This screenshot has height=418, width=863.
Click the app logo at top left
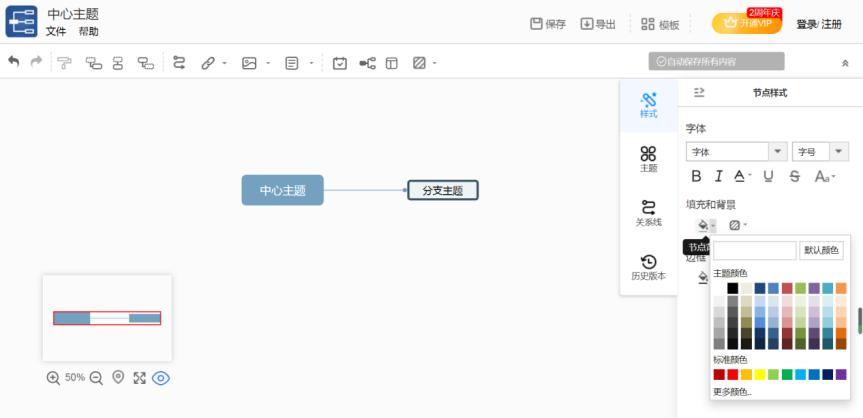click(21, 21)
